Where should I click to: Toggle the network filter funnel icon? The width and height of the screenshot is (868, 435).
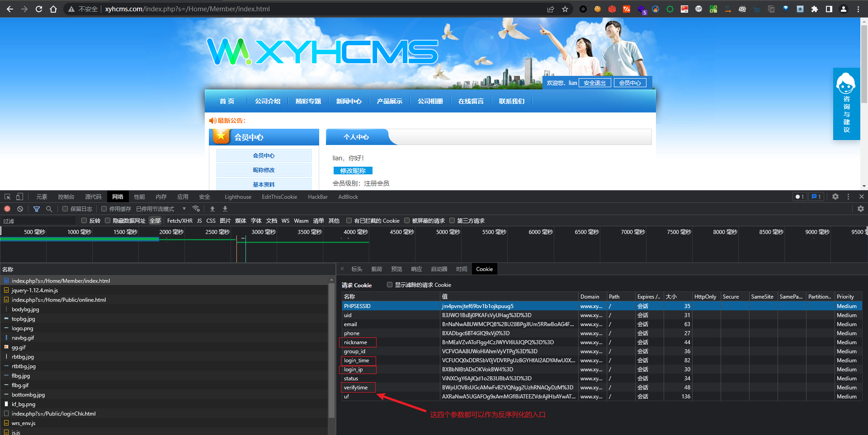click(x=37, y=209)
